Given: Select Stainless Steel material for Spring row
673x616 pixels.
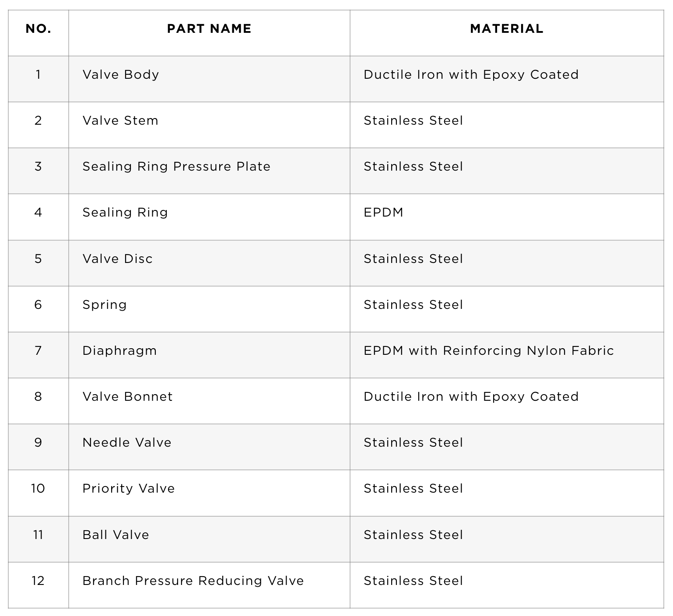Looking at the screenshot, I should (507, 309).
